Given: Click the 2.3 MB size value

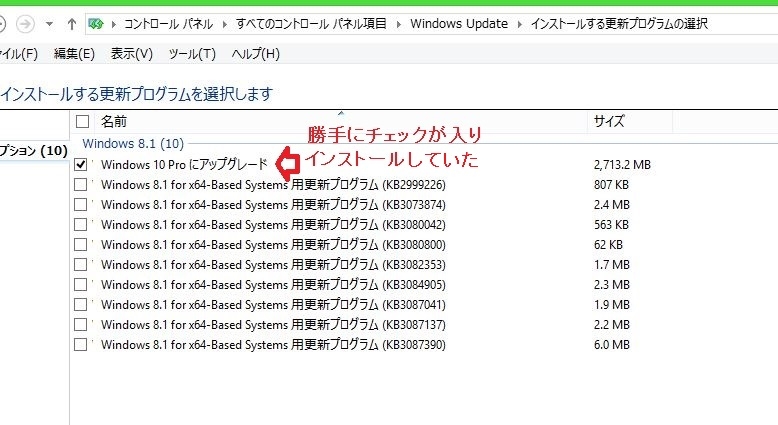Looking at the screenshot, I should pos(612,284).
